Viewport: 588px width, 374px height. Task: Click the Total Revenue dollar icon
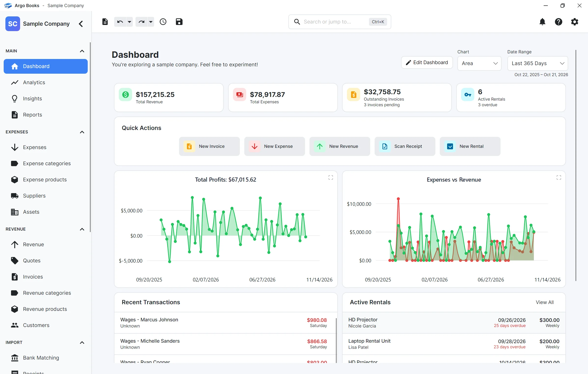click(x=125, y=94)
